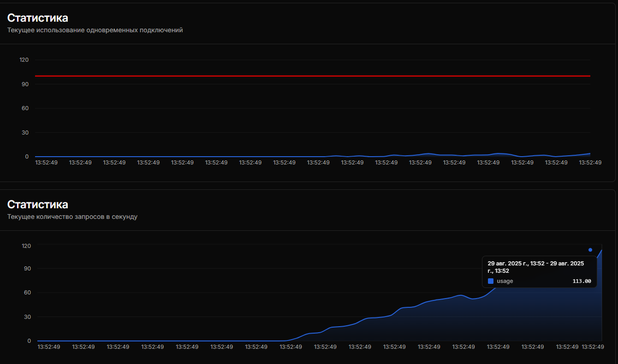Click the 120 y-axis label on requests chart

[26, 246]
